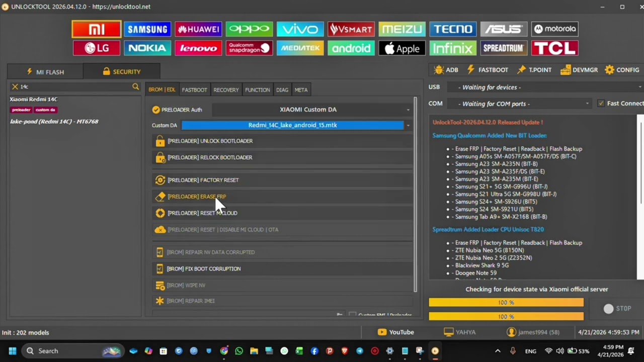Open DEVMGR device manager

(x=579, y=70)
